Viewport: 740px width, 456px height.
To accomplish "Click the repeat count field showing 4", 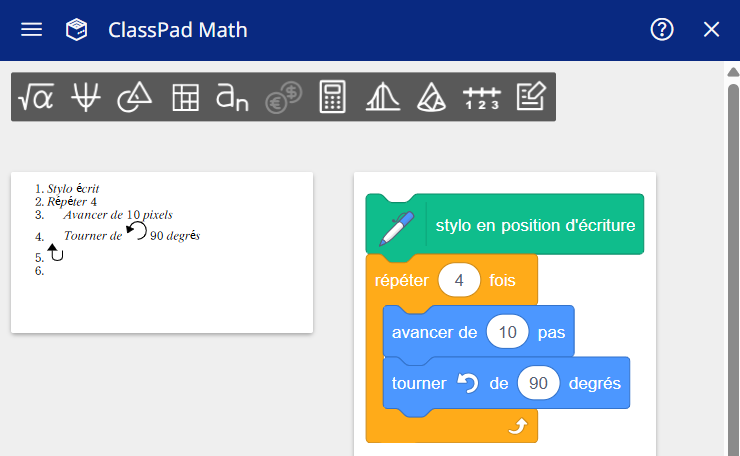I will [459, 280].
